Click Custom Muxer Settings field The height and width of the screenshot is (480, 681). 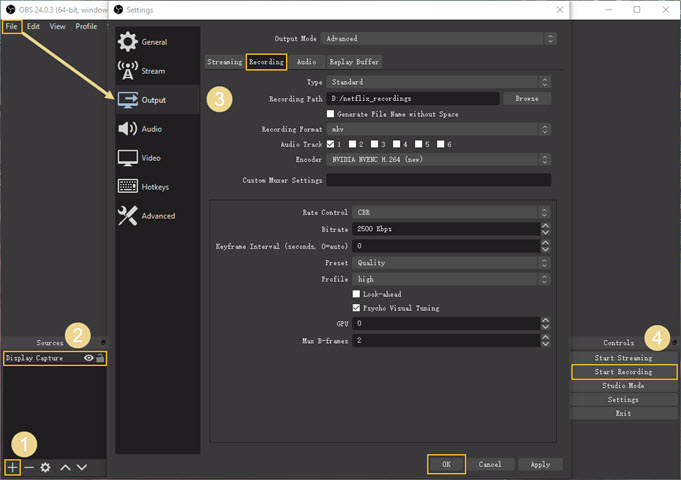point(439,180)
